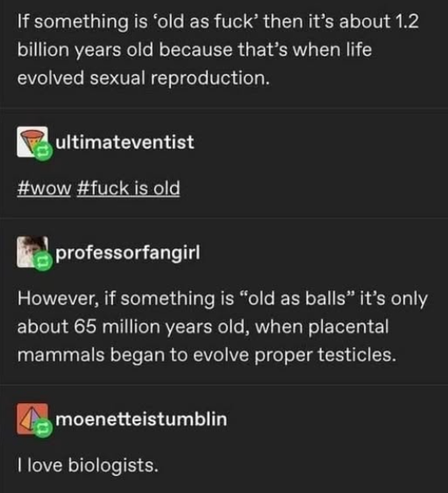
Task: Click the 'I love biologists.' reply text
Action: coord(88,465)
